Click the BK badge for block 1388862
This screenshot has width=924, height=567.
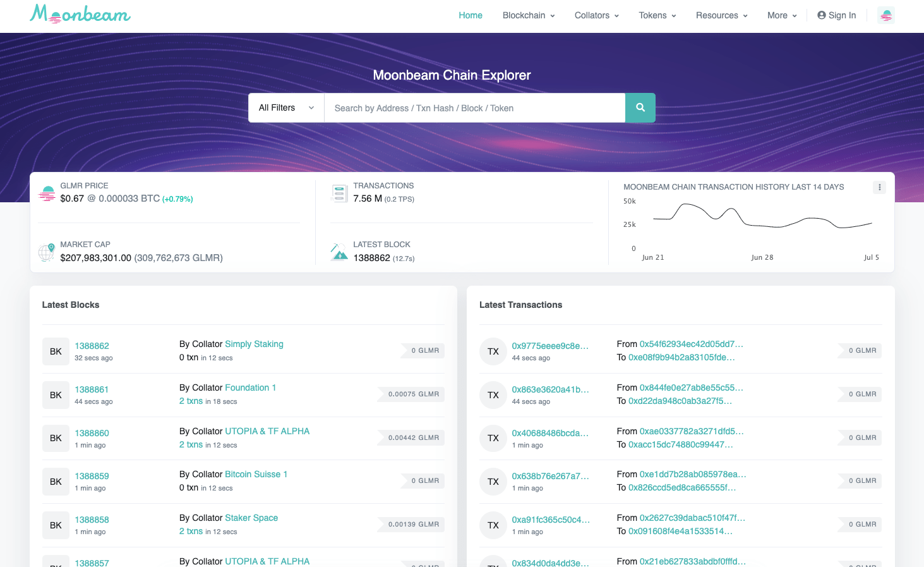coord(56,351)
